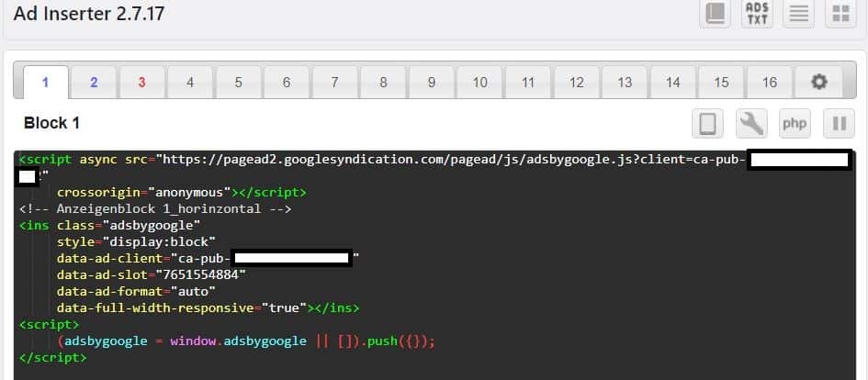Click the data-ad-client code line
Viewport: 868px width, 380px height.
(x=209, y=258)
